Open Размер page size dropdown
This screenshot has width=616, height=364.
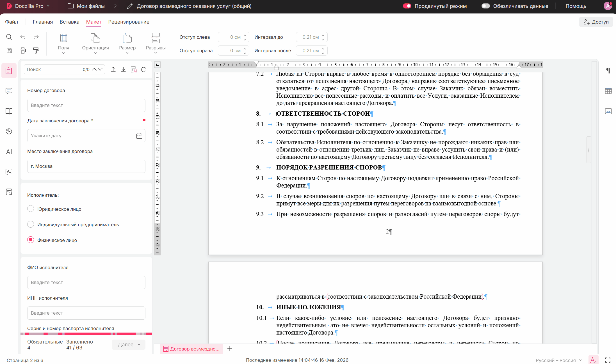pos(127,44)
